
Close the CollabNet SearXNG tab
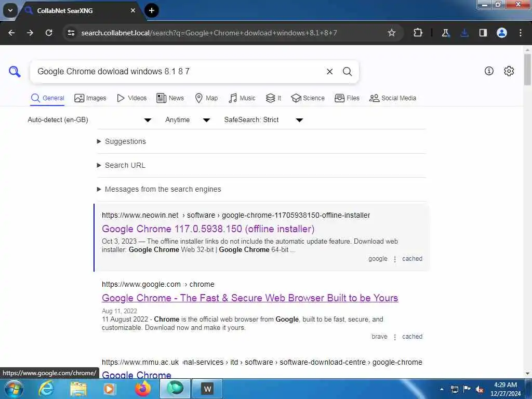point(133,10)
